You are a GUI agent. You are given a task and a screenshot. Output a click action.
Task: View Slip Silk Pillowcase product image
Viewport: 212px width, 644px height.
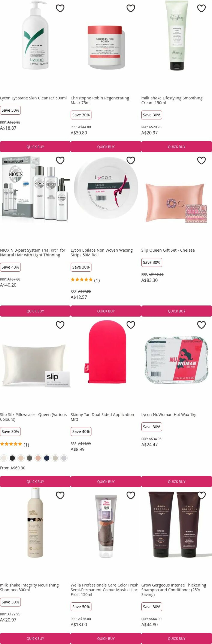[35, 360]
